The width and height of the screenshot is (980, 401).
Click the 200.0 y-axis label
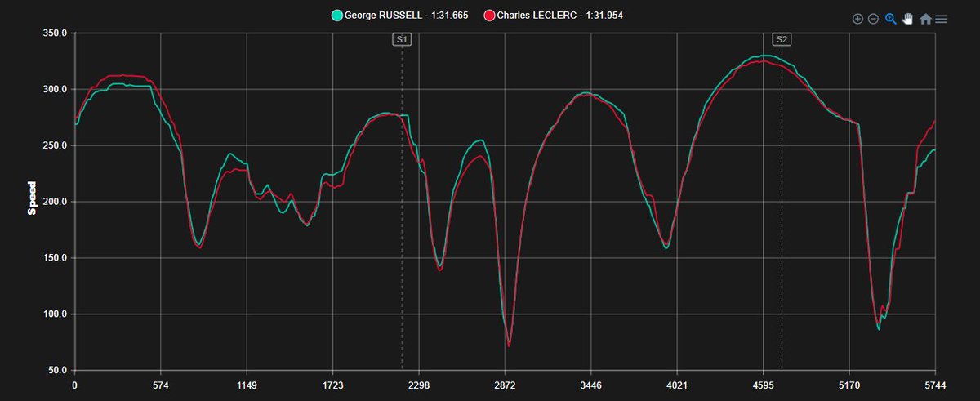pos(53,202)
